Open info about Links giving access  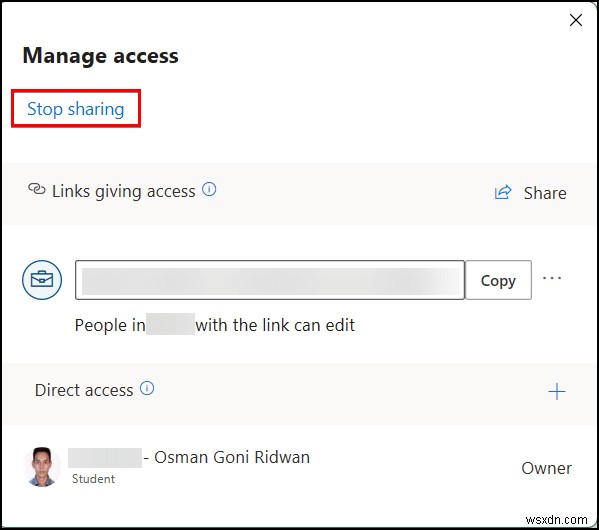point(209,189)
